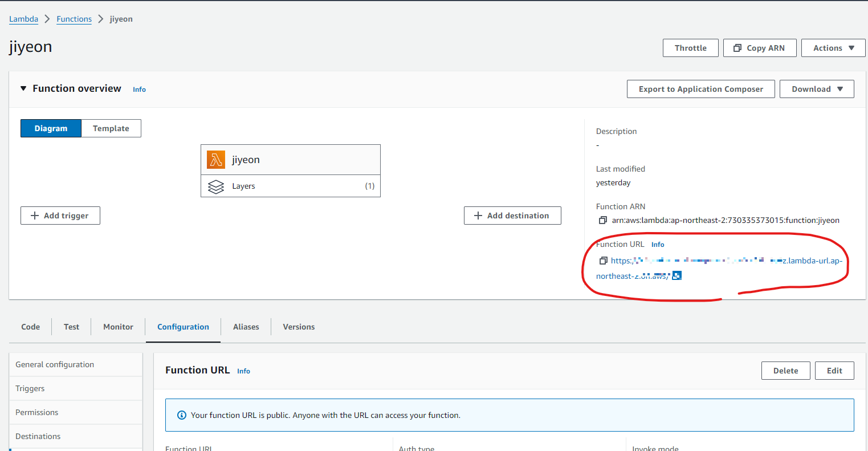Screen dimensions: 868x451
Task: Switch to the Test tab
Action: click(71, 327)
